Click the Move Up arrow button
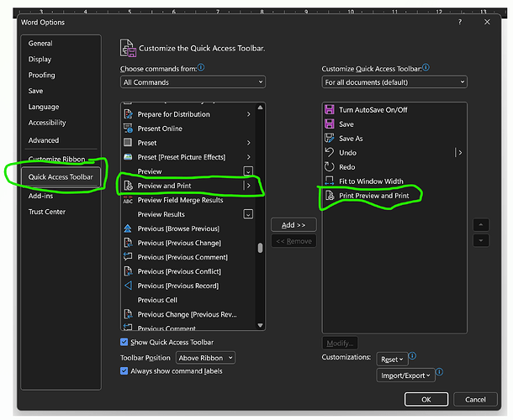The image size is (513, 420). pyautogui.click(x=480, y=225)
